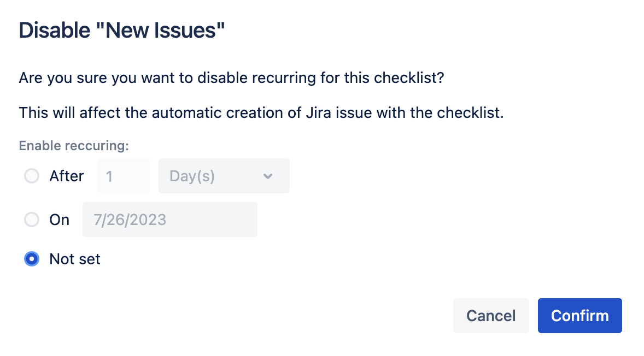This screenshot has height=356, width=644.
Task: Click the sentence about automatic Jira issue creation
Action: [260, 113]
